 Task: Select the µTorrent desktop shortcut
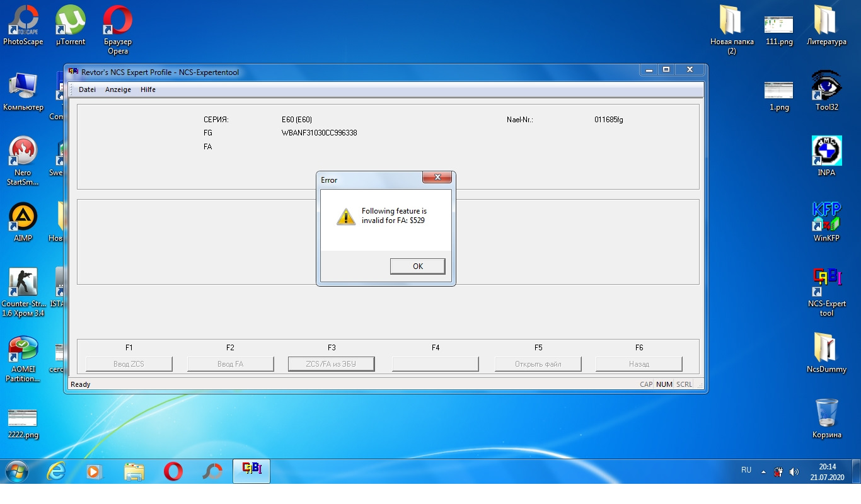71,26
